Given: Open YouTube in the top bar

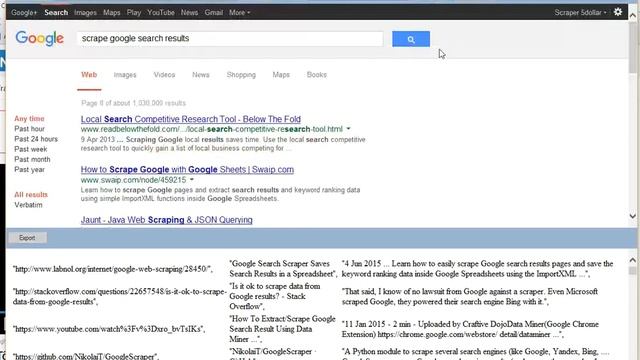Looking at the screenshot, I should click(x=161, y=13).
